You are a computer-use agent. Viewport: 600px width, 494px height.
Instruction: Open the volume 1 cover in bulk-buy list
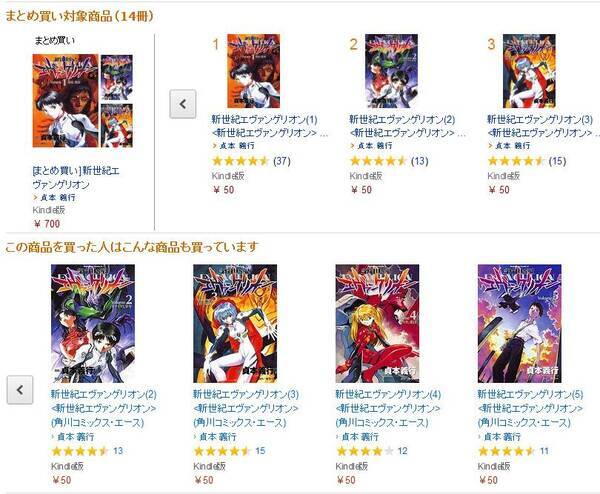[x=254, y=71]
